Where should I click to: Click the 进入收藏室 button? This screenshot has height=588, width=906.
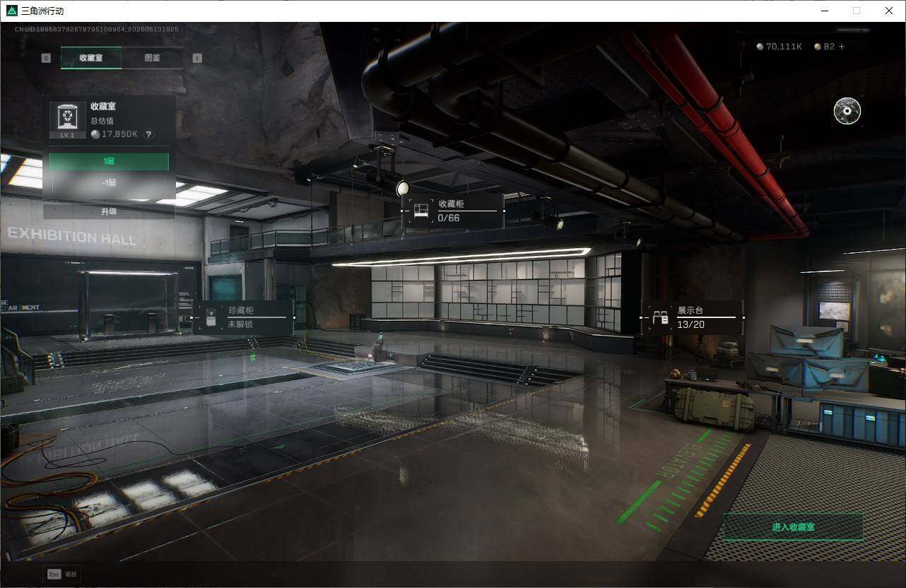coord(794,527)
